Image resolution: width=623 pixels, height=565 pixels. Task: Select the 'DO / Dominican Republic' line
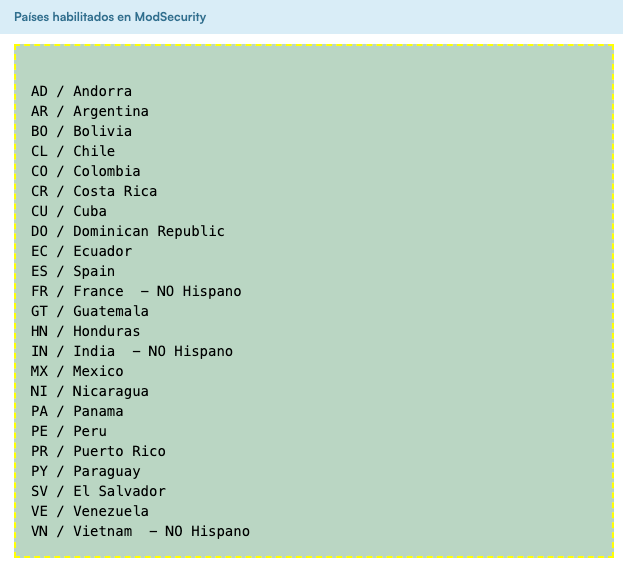click(x=128, y=231)
